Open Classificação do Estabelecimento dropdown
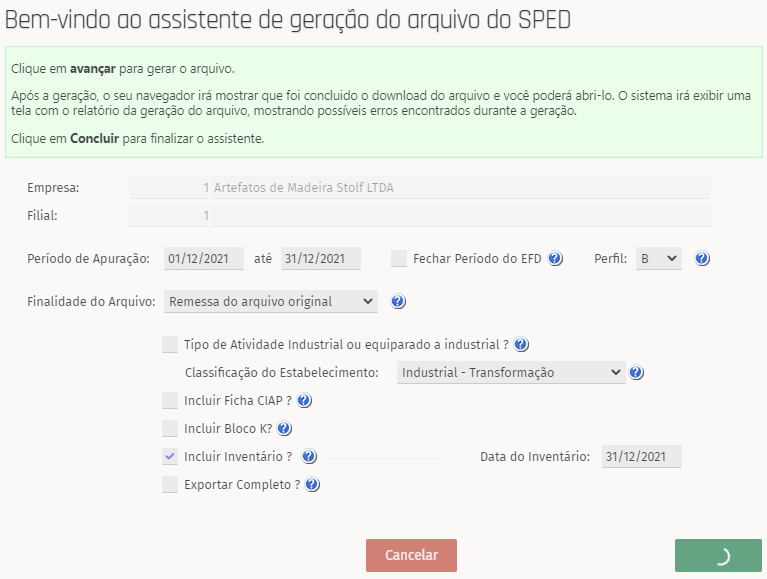767x579 pixels. click(x=511, y=373)
